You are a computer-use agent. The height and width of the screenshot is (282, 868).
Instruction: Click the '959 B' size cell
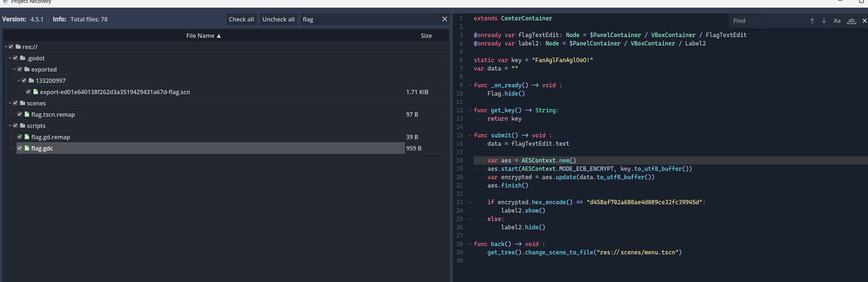click(414, 148)
